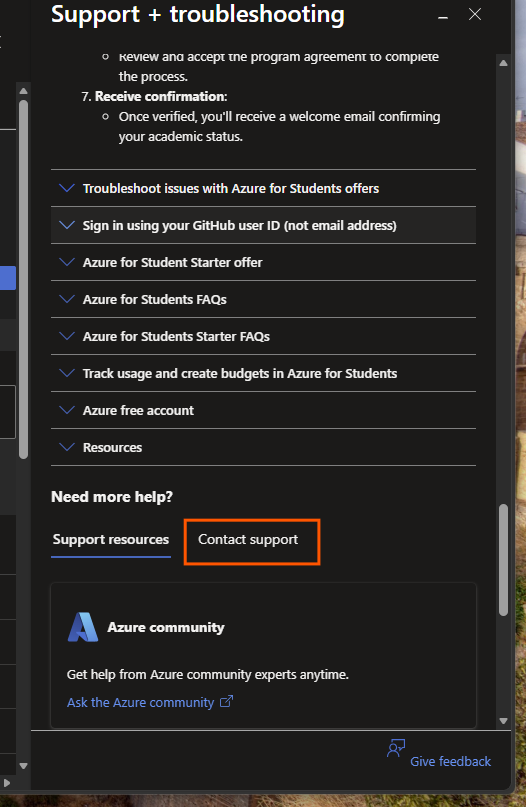The image size is (526, 807).
Task: Expand the Azure free account section
Action: click(x=264, y=411)
